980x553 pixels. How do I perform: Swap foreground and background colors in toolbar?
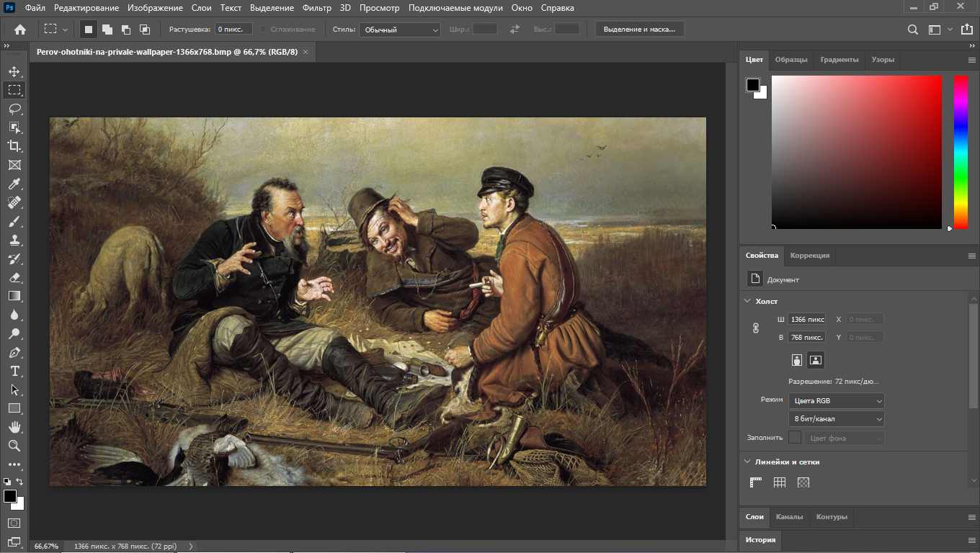click(x=19, y=482)
